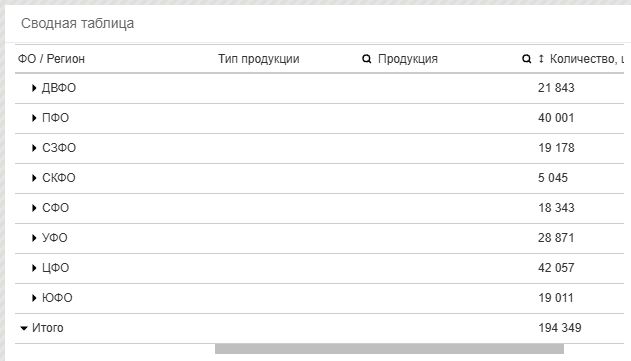
Task: Select the 42 057 value cell
Action: point(556,268)
